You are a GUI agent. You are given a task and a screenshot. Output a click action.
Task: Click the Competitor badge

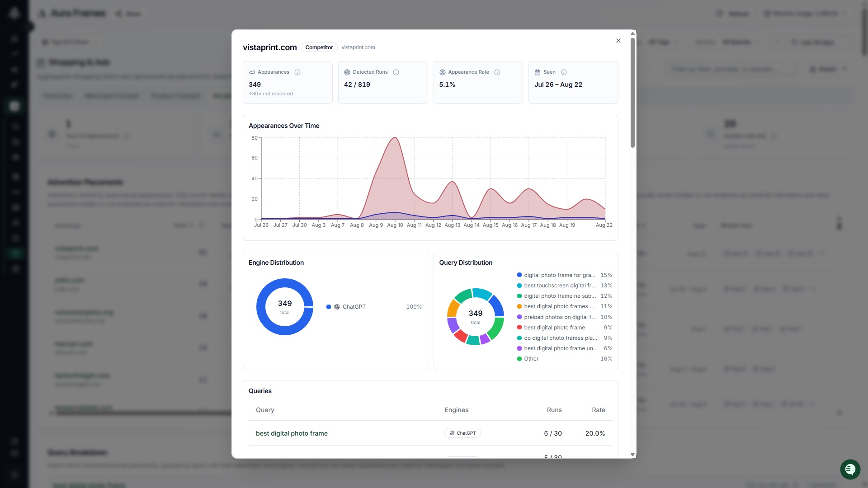319,47
